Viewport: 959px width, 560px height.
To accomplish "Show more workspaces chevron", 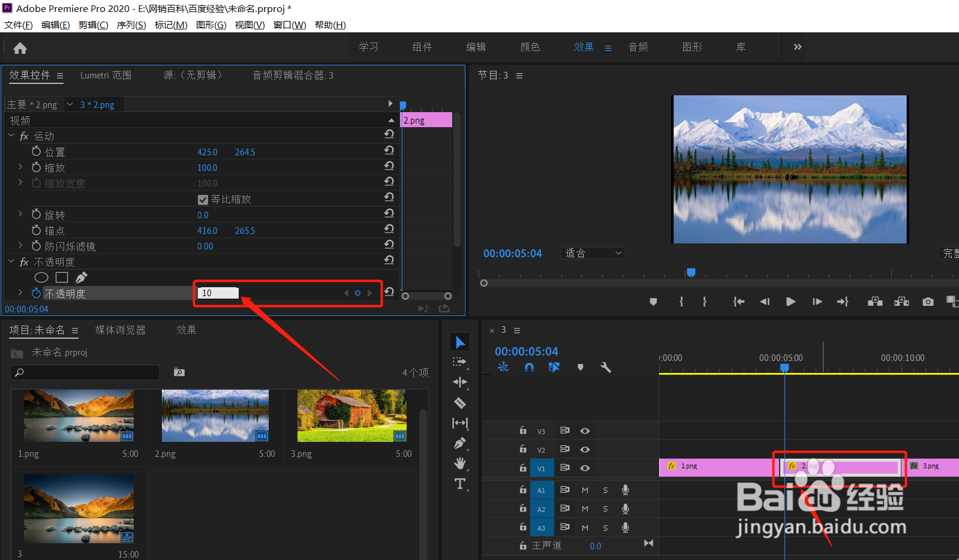I will click(798, 47).
